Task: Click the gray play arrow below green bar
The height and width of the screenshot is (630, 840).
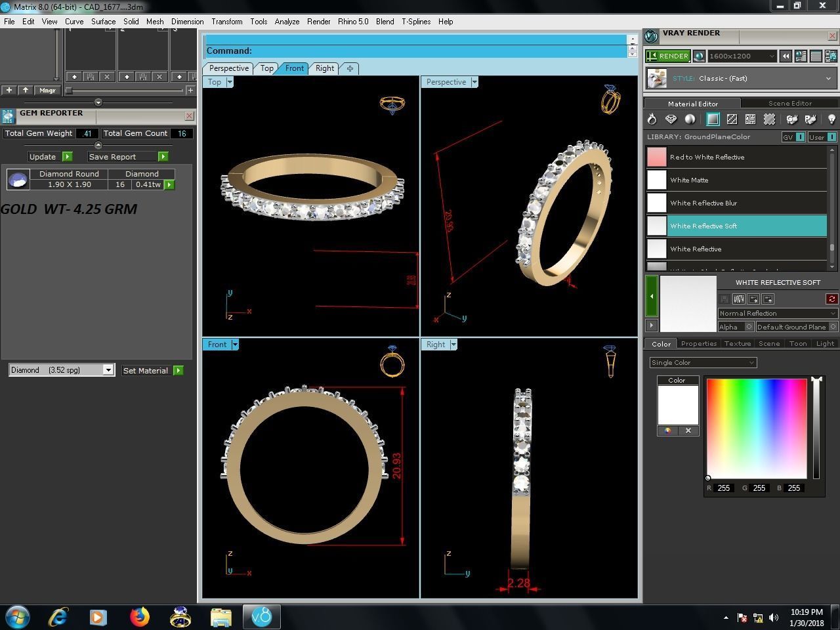Action: click(652, 325)
